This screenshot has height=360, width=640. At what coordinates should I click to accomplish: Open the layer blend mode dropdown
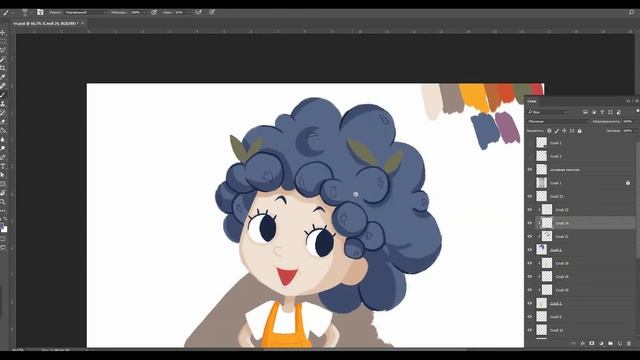point(558,122)
